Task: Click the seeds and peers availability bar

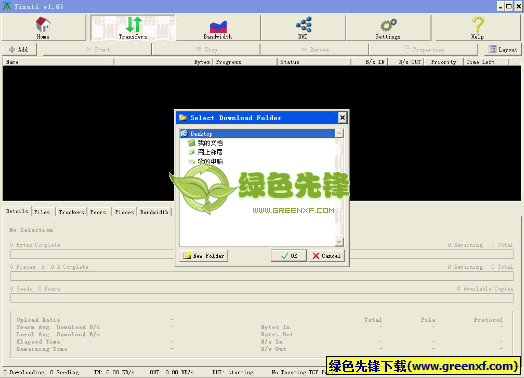Action: (x=262, y=298)
